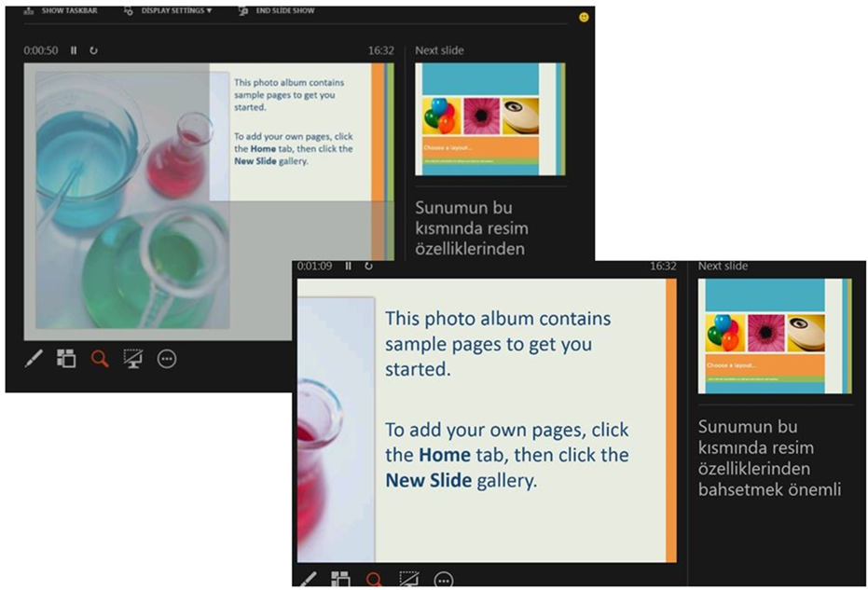The image size is (868, 590).
Task: Click the next slide thumbnail in lower view
Action: [774, 336]
